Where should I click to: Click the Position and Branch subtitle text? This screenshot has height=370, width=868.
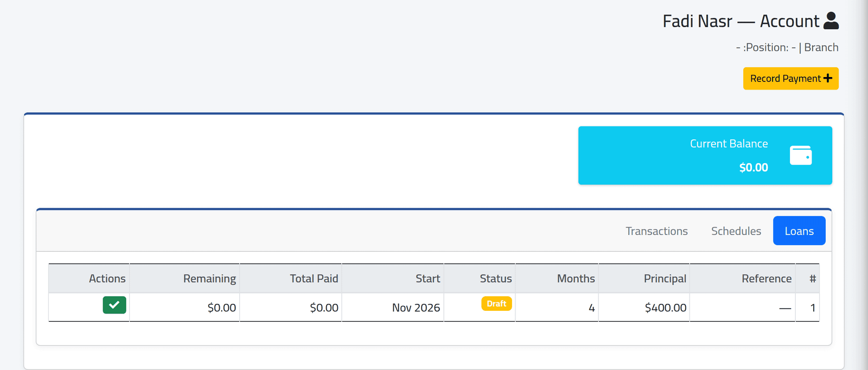[787, 47]
